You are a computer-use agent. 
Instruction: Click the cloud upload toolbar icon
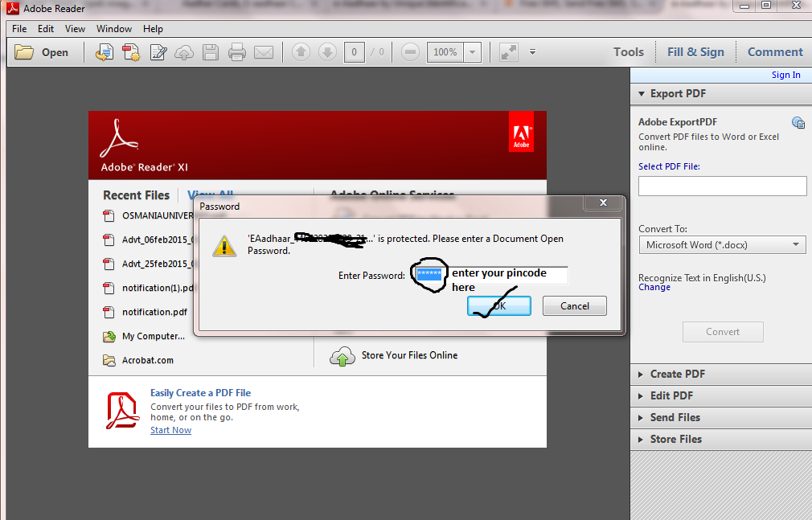click(x=184, y=52)
